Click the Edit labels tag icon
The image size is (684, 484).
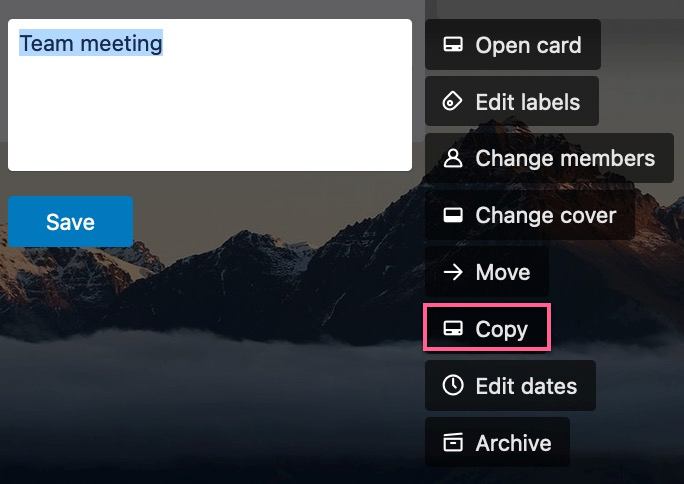point(452,102)
